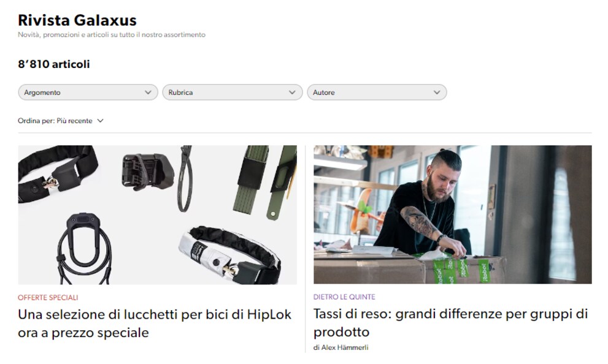Image resolution: width=608 pixels, height=364 pixels.
Task: Select the Autore label text
Action: (324, 93)
